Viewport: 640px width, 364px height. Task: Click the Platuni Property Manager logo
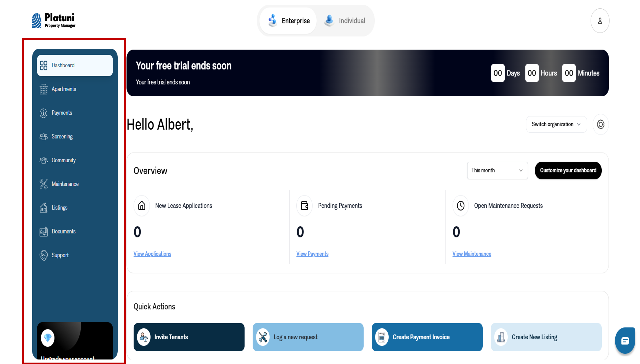pyautogui.click(x=54, y=21)
